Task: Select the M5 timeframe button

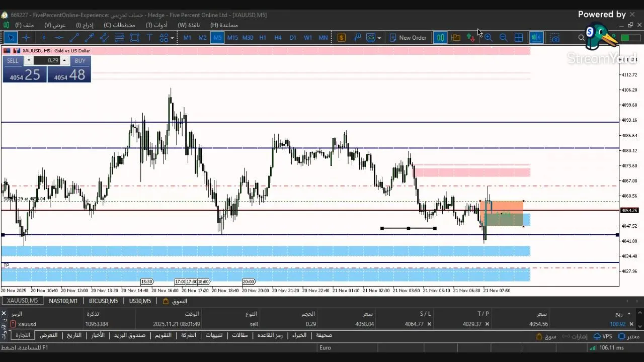Action: 217,38
